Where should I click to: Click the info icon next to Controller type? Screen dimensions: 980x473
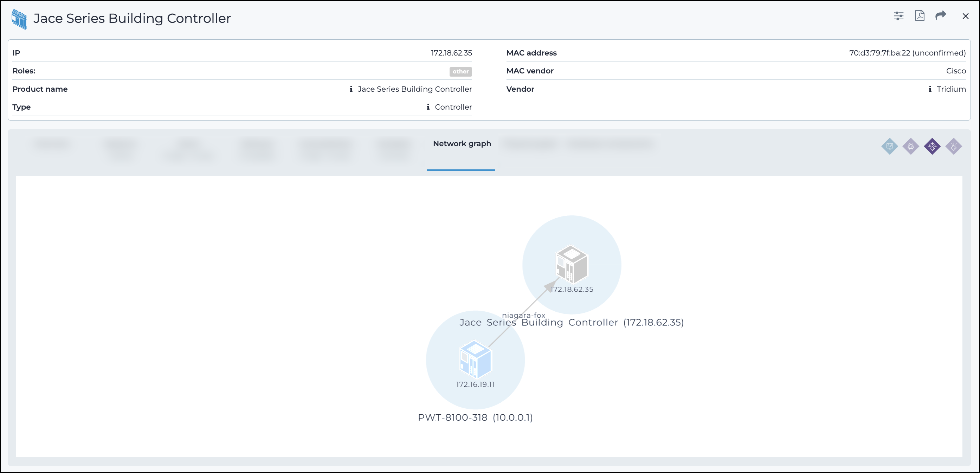tap(428, 107)
